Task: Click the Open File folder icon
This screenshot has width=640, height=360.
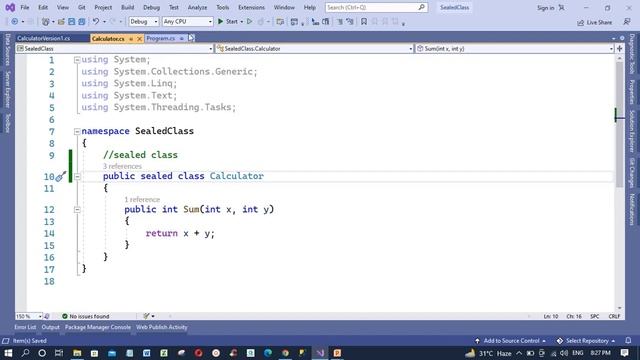Action: [61, 22]
